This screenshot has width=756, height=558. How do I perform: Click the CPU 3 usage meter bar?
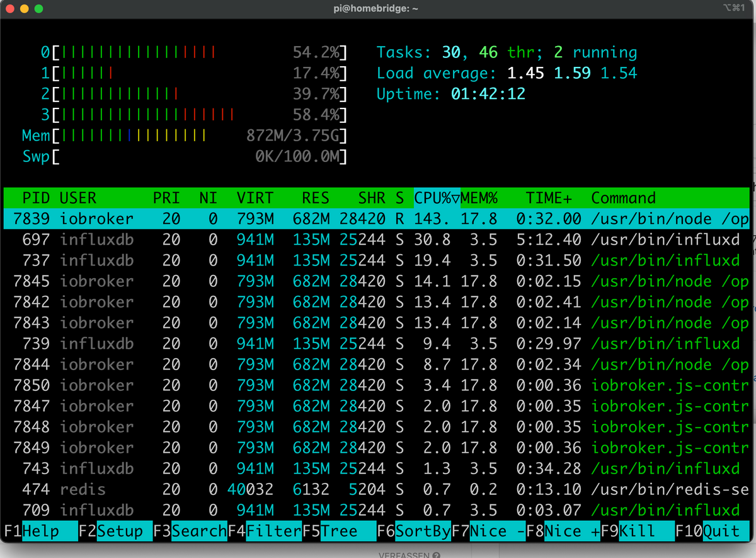point(194,115)
